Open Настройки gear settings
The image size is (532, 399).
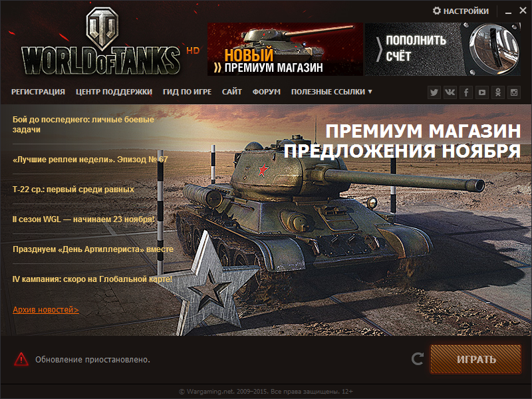click(x=461, y=11)
